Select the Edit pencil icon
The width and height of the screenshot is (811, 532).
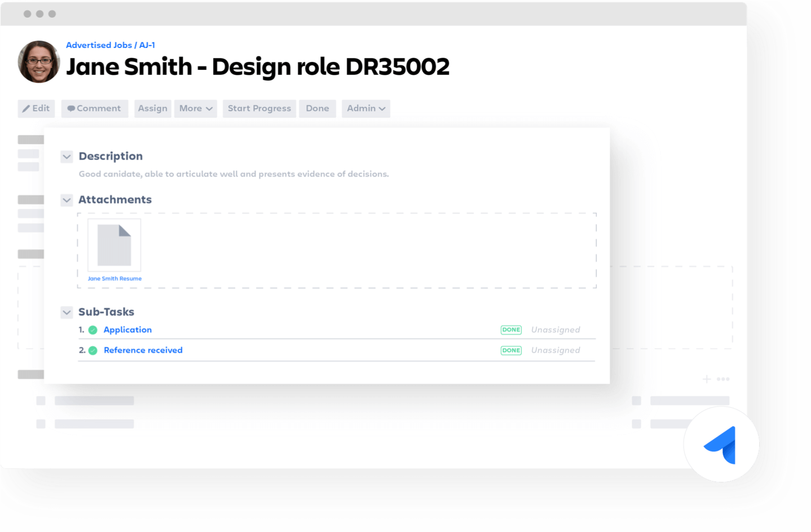click(x=27, y=108)
